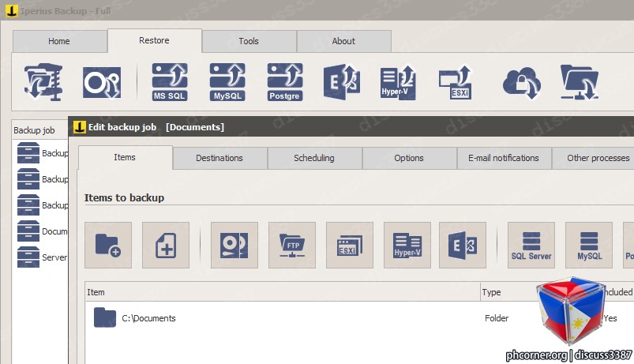Viewport: 634px width, 364px height.
Task: Open the Options tab
Action: click(x=409, y=158)
